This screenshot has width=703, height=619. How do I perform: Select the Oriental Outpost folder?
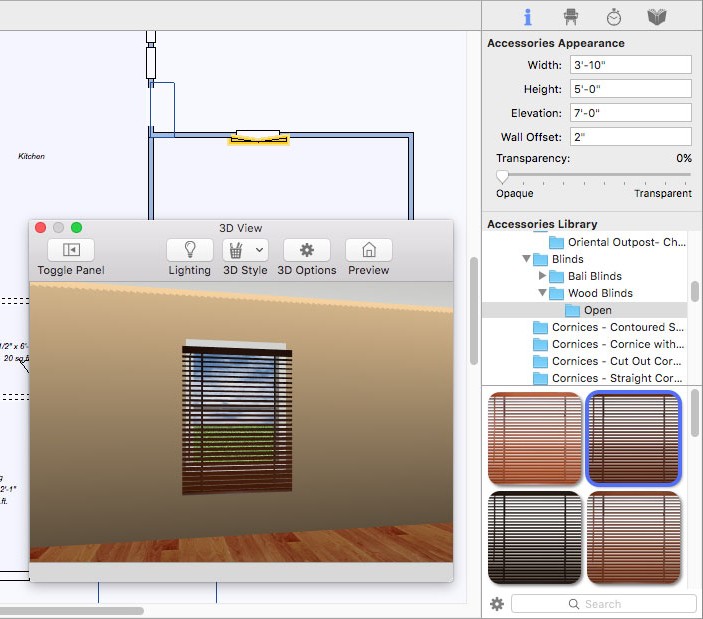617,242
